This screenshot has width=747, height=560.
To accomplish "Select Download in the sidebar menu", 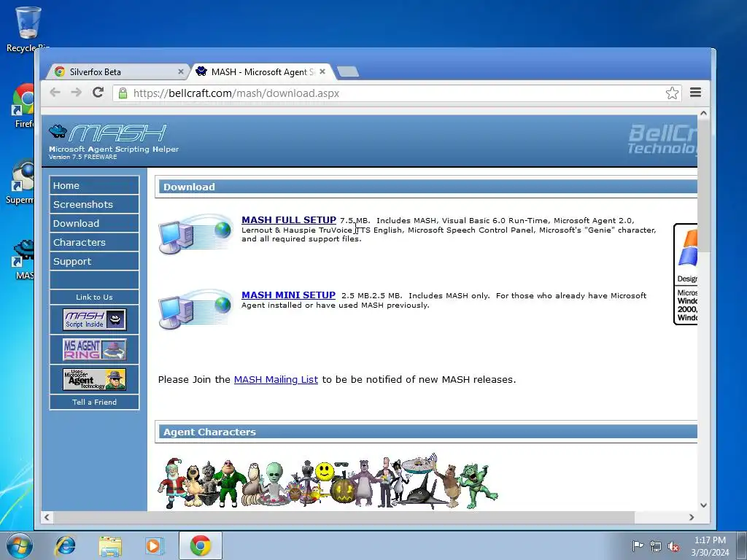I will click(94, 223).
